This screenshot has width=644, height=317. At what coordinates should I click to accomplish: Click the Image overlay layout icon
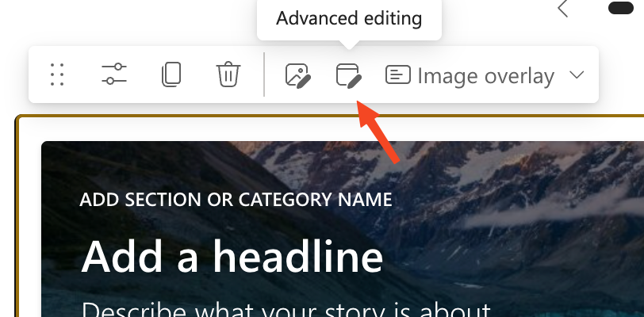(397, 75)
